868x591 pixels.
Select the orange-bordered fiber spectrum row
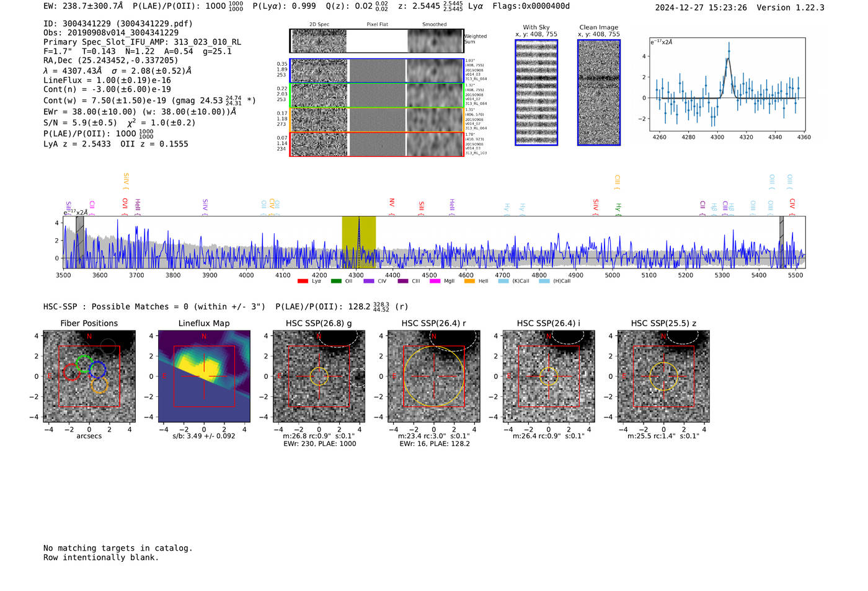(376, 120)
